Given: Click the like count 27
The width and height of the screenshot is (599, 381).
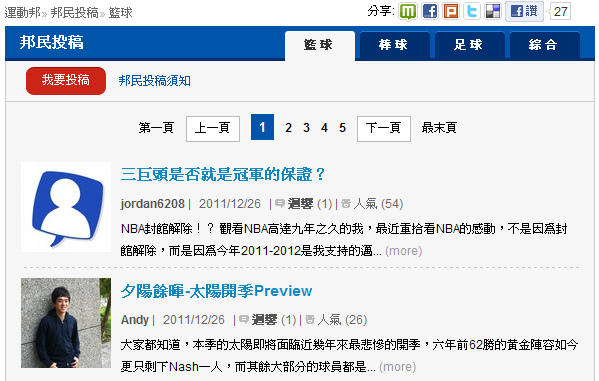Looking at the screenshot, I should (x=560, y=11).
